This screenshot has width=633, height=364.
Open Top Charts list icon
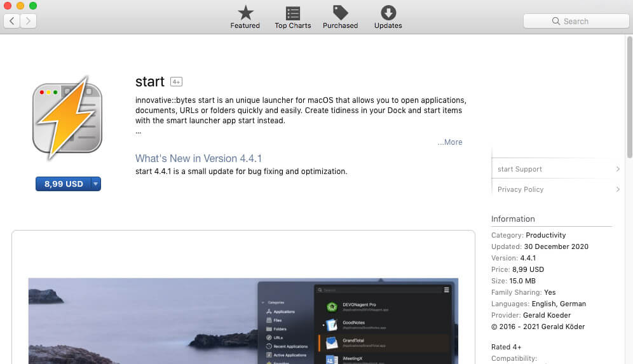tap(292, 17)
